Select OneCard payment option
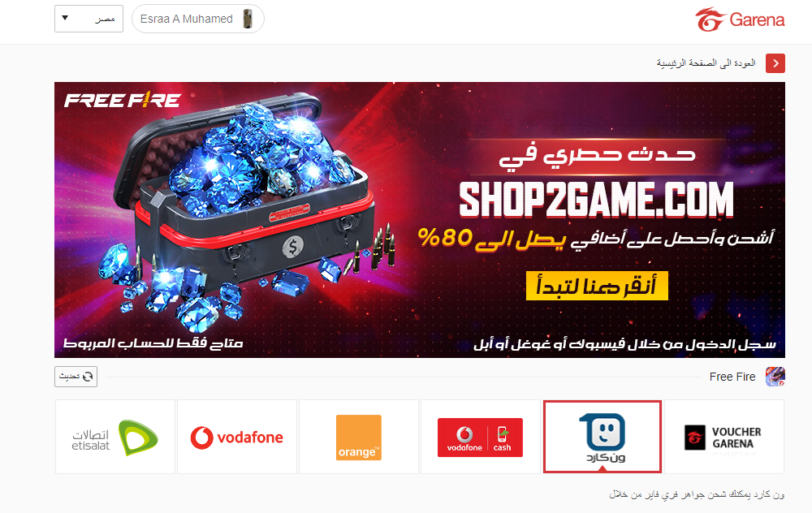Image resolution: width=812 pixels, height=513 pixels. pyautogui.click(x=603, y=437)
